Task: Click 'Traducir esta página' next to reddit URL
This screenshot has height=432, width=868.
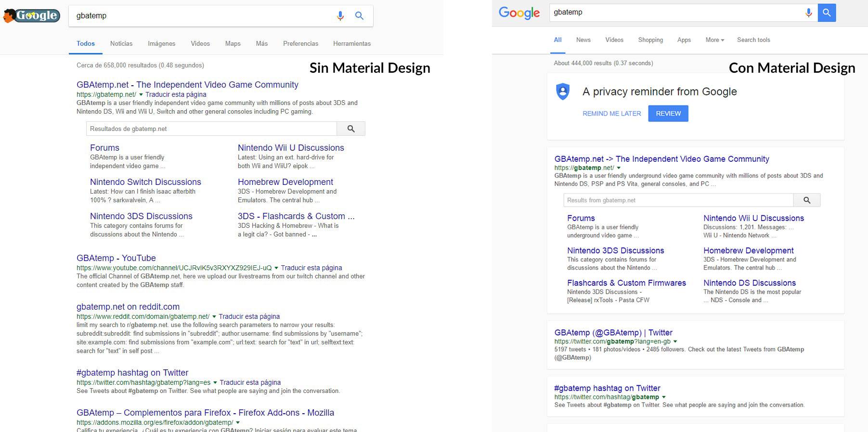Action: 249,317
